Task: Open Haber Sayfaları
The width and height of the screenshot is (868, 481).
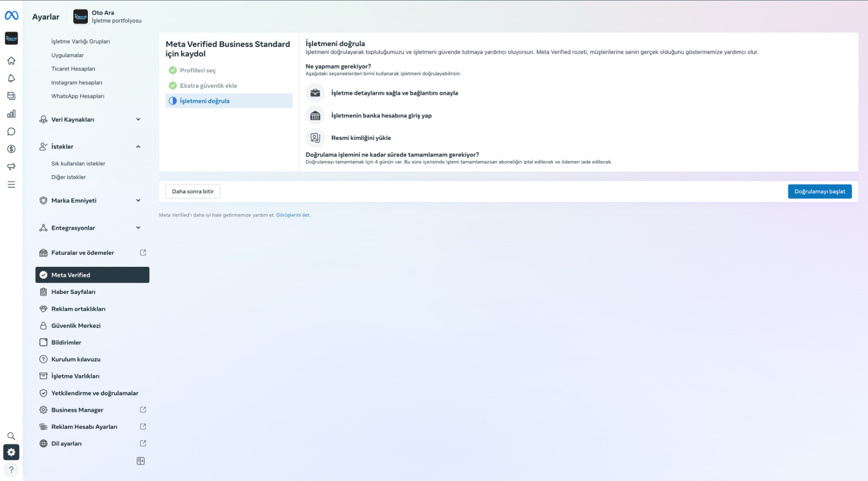Action: point(74,292)
